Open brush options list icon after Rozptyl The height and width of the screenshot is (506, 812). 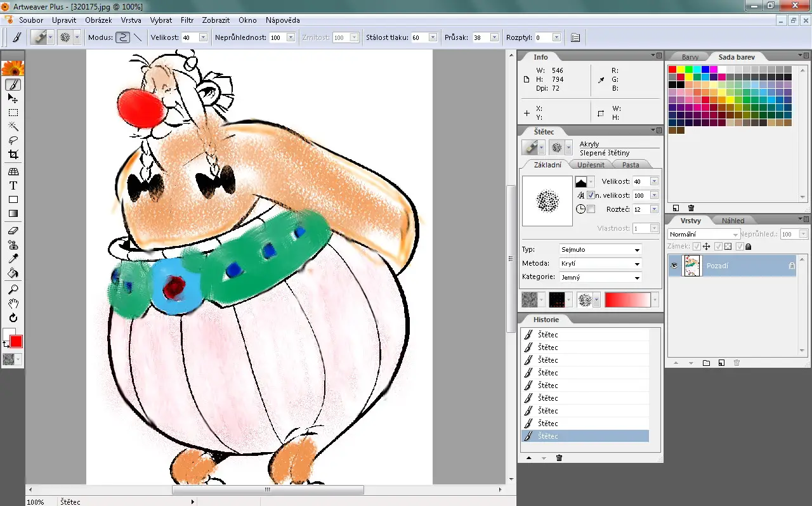[575, 37]
